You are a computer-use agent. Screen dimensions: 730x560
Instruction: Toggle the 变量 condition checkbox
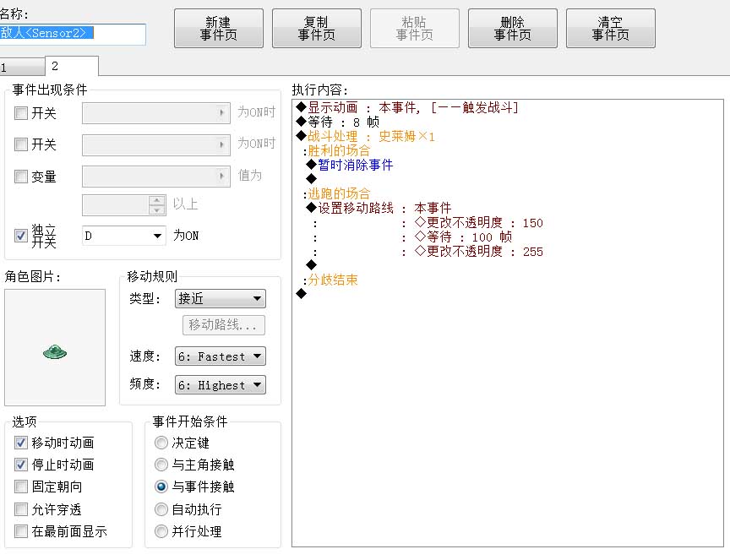pos(21,177)
